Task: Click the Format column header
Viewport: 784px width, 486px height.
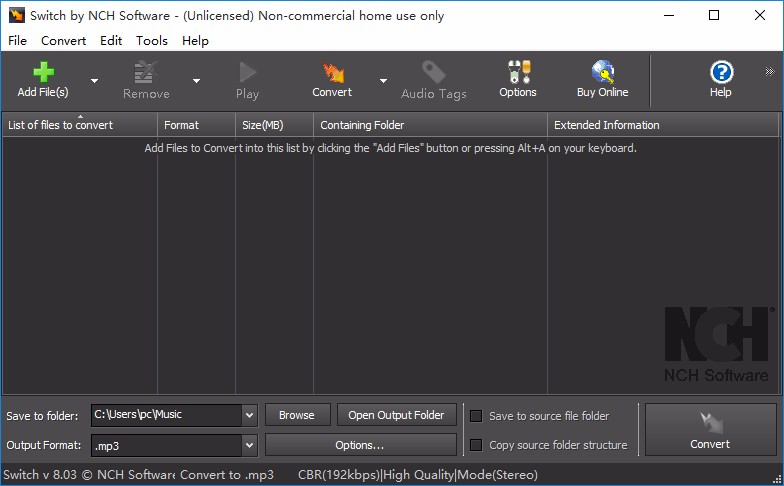Action: pyautogui.click(x=196, y=125)
